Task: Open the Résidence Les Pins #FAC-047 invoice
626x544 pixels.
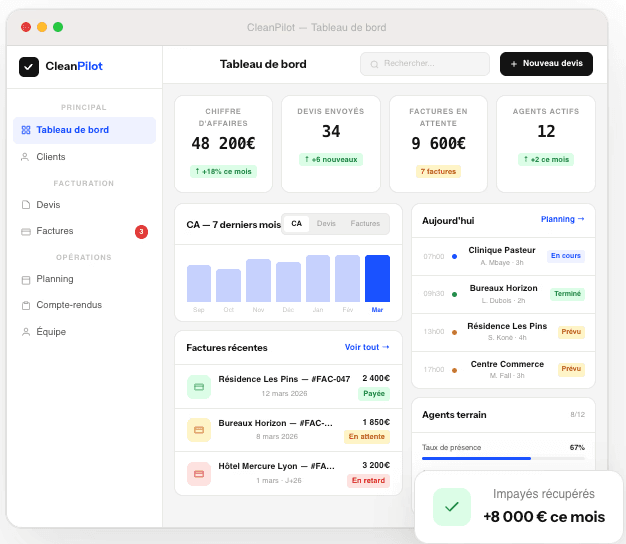Action: pos(288,386)
